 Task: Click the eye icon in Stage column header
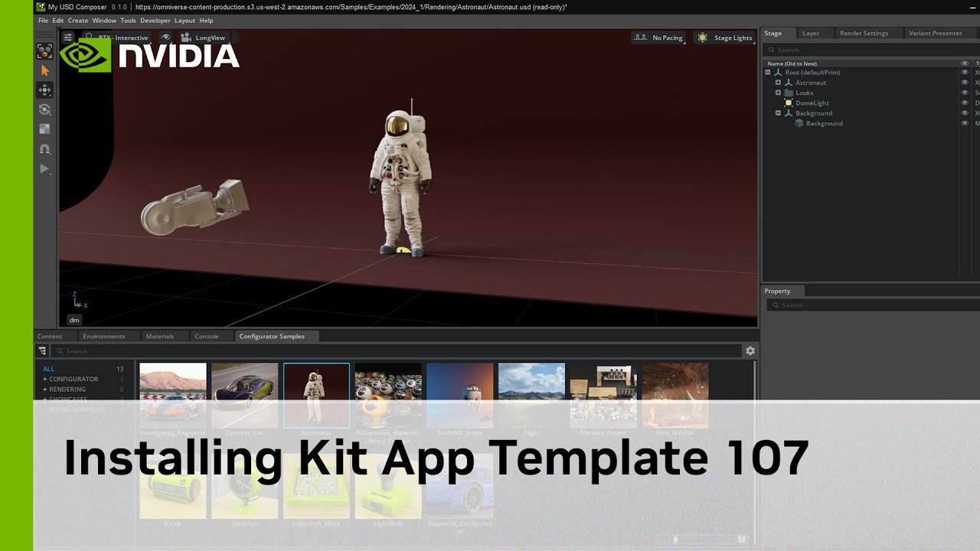point(965,64)
